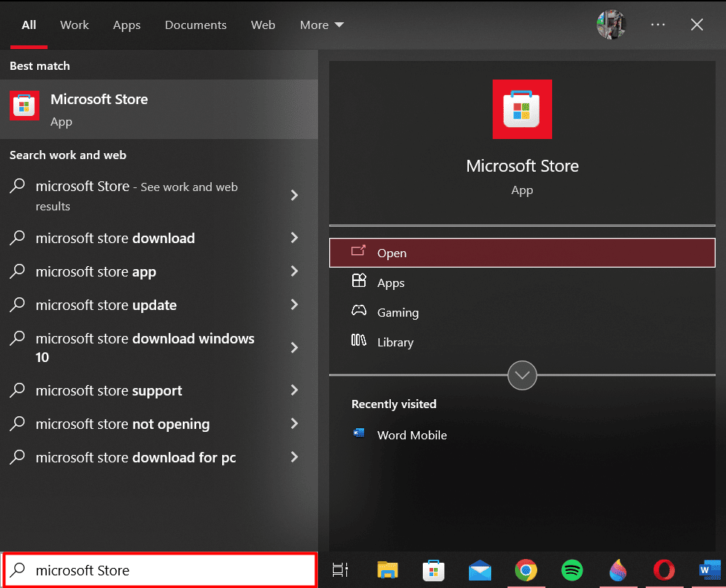Screen dimensions: 726x588
Task: Close the search panel with X
Action: coord(697,25)
